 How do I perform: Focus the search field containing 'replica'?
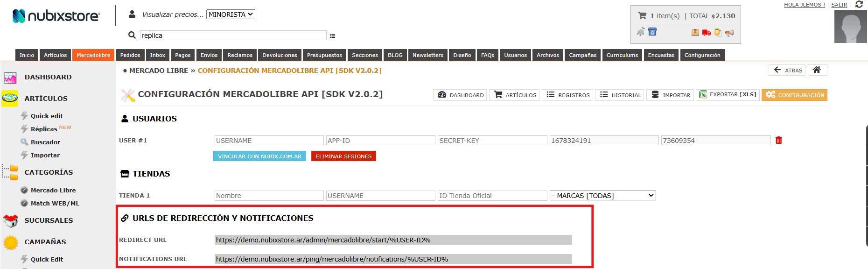(x=233, y=35)
